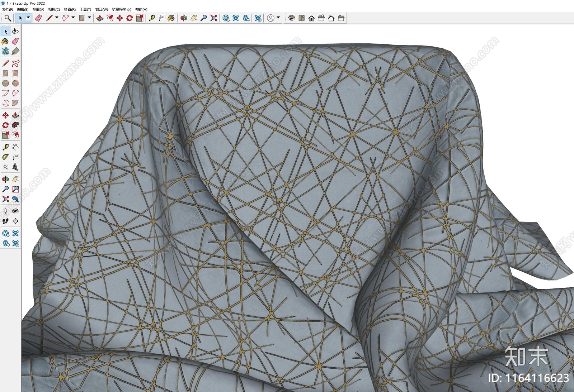Click Zoom Extents in the top toolbar

[214, 18]
